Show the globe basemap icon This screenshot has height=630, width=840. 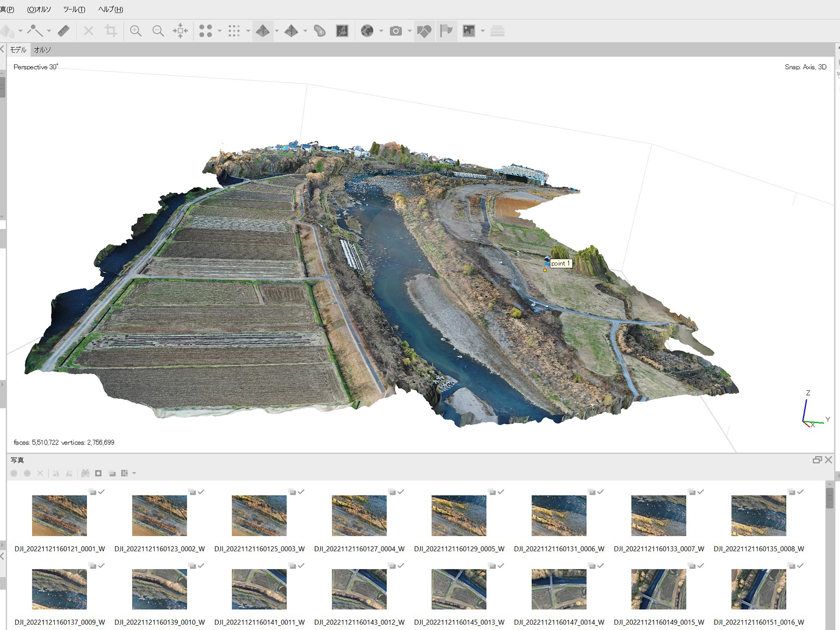coord(367,31)
